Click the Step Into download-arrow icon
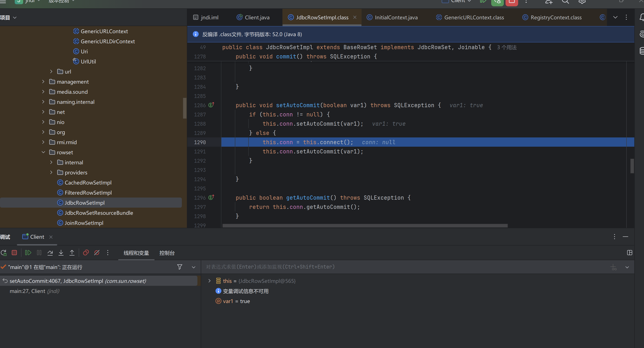Image resolution: width=644 pixels, height=348 pixels. click(61, 253)
